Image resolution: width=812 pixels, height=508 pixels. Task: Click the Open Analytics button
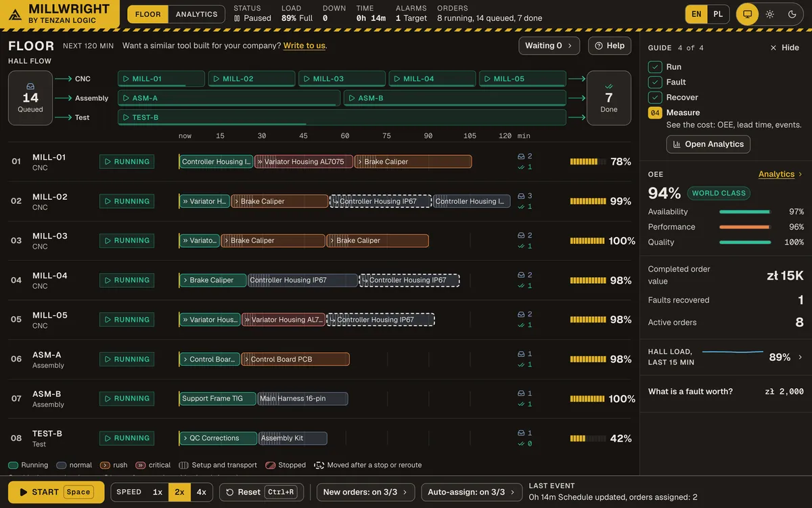click(x=708, y=144)
